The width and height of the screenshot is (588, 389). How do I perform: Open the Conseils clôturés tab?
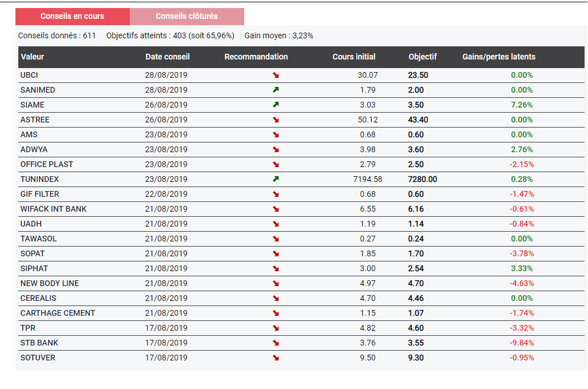click(x=186, y=17)
